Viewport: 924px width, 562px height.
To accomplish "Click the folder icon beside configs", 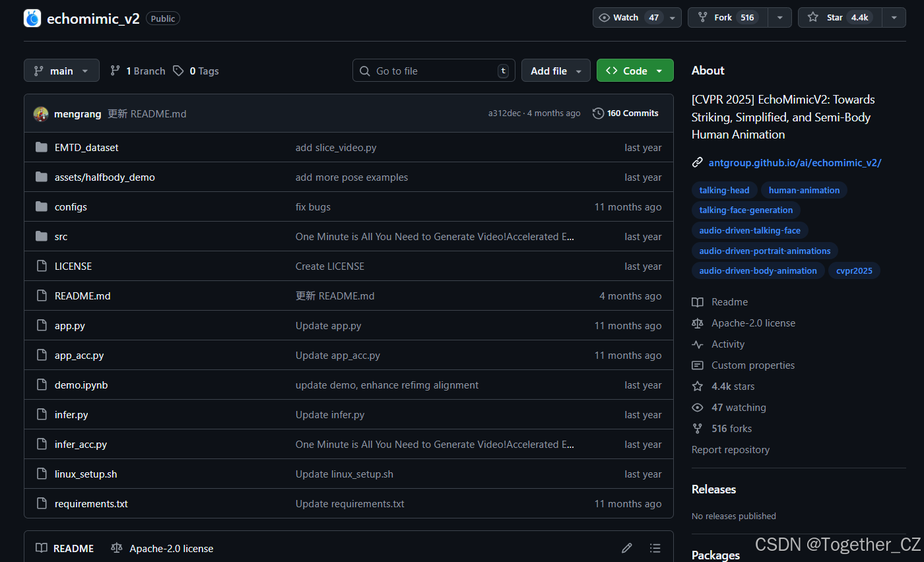I will coord(42,206).
